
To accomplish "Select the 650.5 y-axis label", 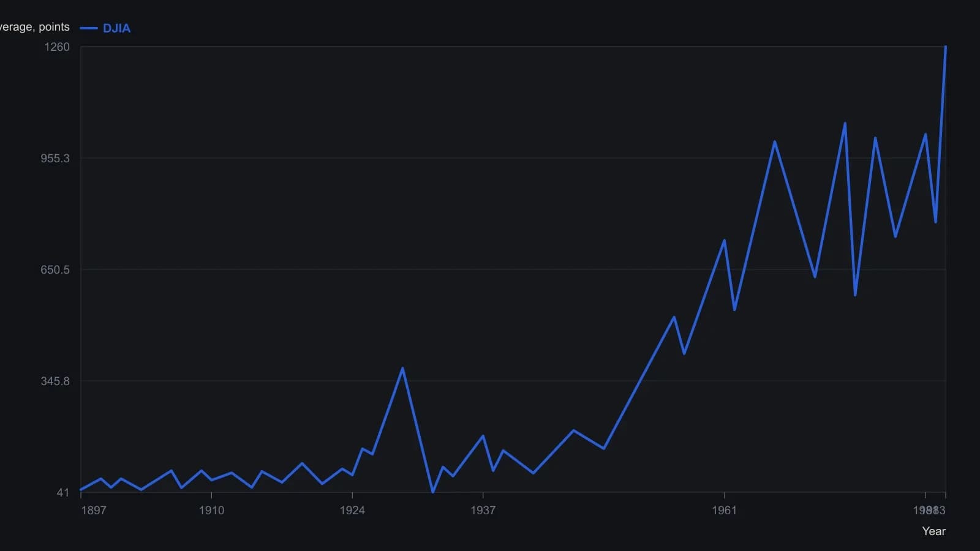I will (x=55, y=270).
